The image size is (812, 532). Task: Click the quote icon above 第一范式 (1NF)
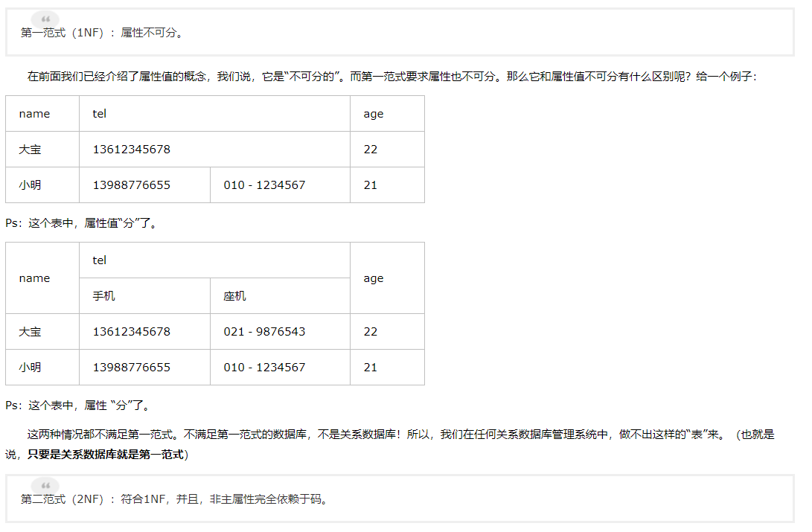[45, 19]
